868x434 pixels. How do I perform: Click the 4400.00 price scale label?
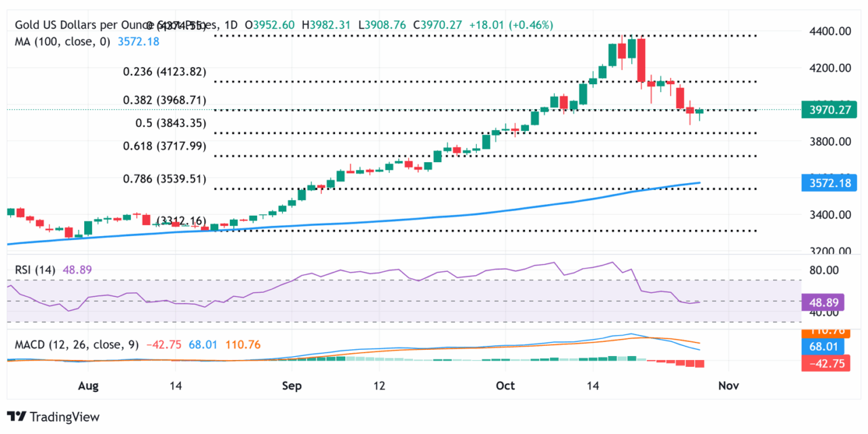click(830, 31)
